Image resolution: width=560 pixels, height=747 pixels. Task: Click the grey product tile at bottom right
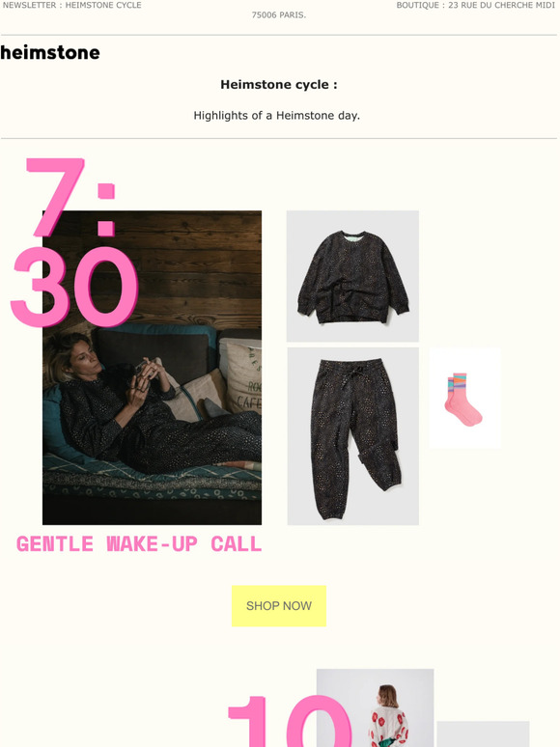(x=484, y=734)
